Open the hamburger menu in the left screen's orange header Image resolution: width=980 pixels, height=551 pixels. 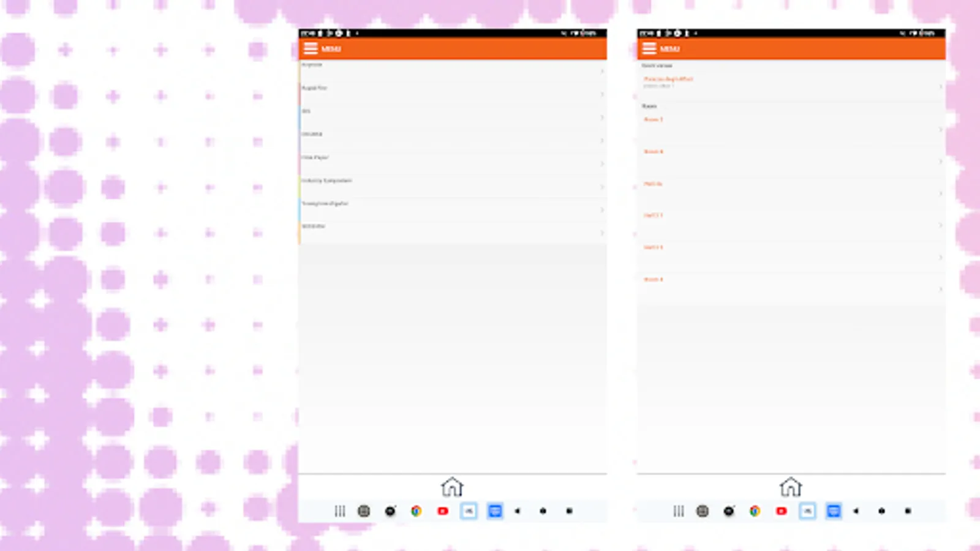(311, 49)
